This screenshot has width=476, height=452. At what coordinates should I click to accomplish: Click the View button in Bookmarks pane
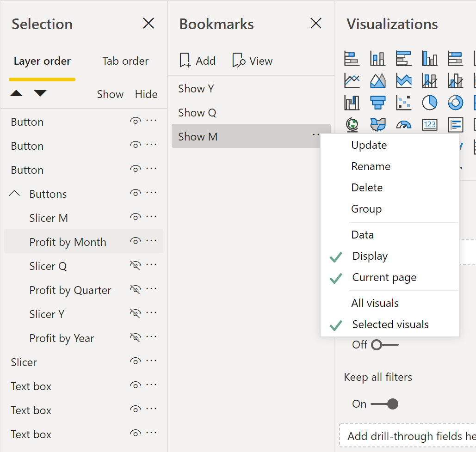point(252,61)
